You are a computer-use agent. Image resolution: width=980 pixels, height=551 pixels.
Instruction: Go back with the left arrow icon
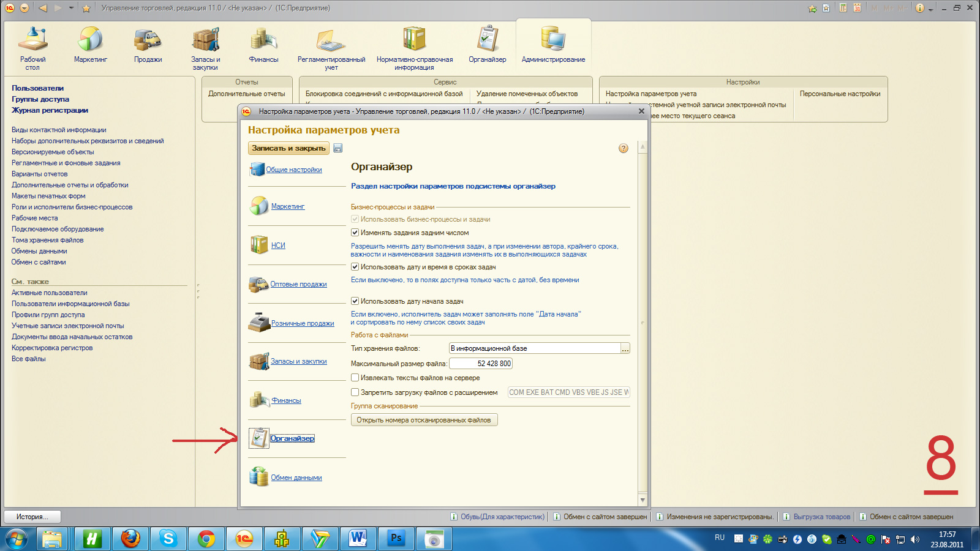(42, 8)
